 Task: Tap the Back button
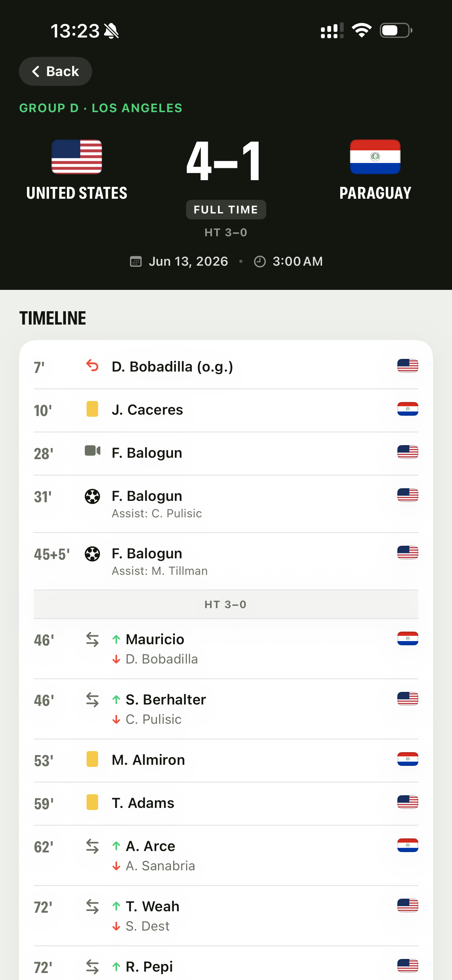coord(56,71)
